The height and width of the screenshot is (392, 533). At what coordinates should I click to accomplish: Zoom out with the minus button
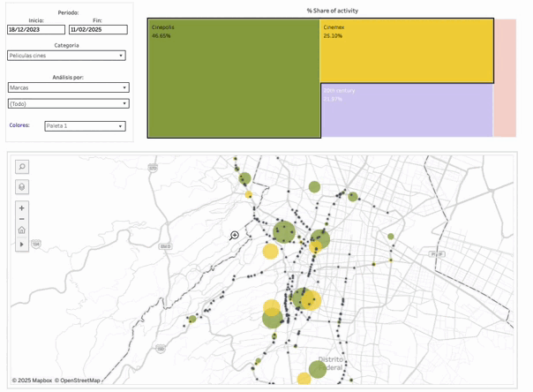tap(22, 219)
